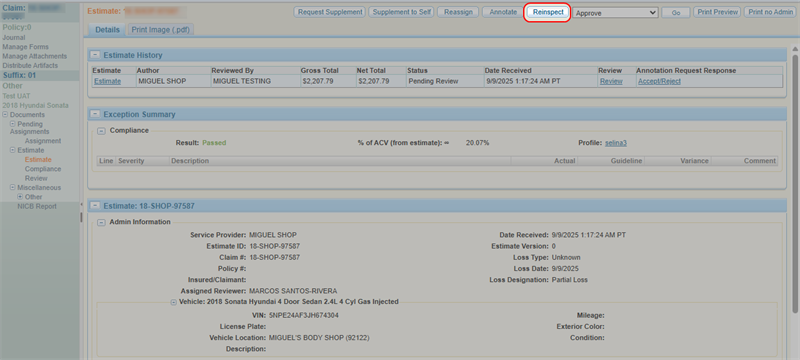800x360 pixels.
Task: Click the VIN value 5NPE24AF3JH674304
Action: (x=304, y=315)
